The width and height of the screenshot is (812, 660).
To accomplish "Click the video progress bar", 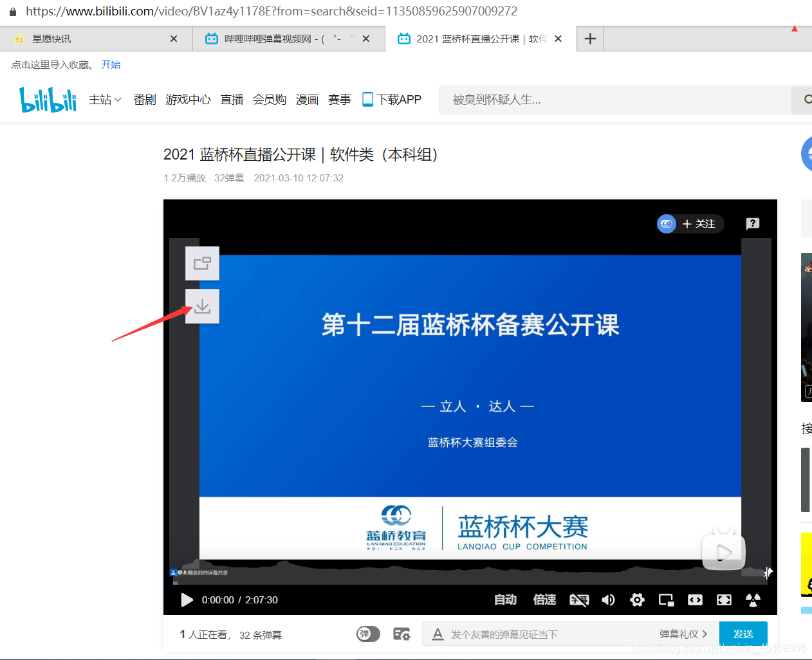I will pyautogui.click(x=470, y=583).
